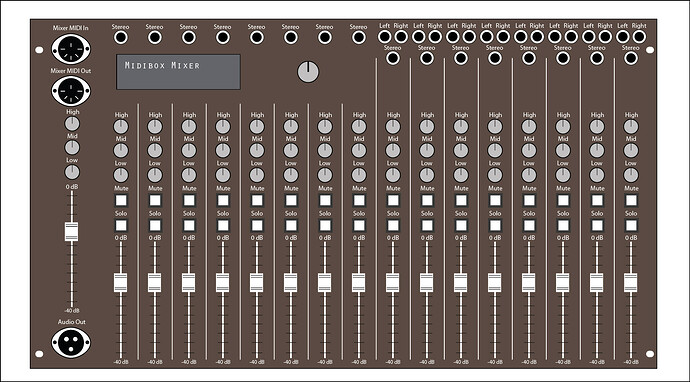Click the Mixer MIDI In DIN connector
This screenshot has width=690, height=382.
(x=71, y=49)
